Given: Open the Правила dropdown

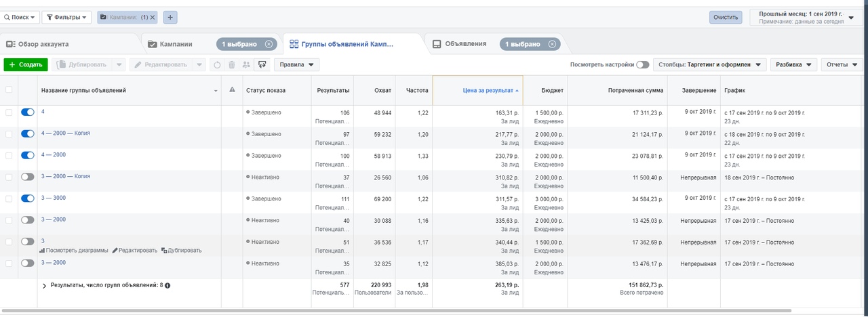Looking at the screenshot, I should coord(296,65).
